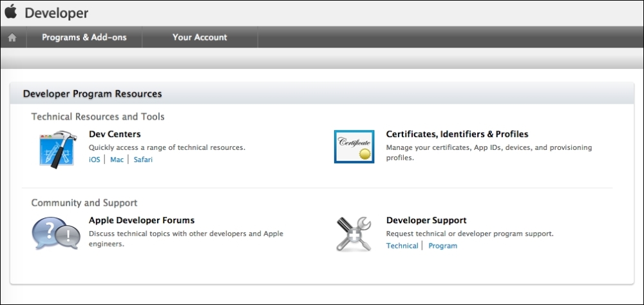The image size is (644, 305).
Task: Open the Xcode hammer Dev Centers icon
Action: (x=57, y=149)
